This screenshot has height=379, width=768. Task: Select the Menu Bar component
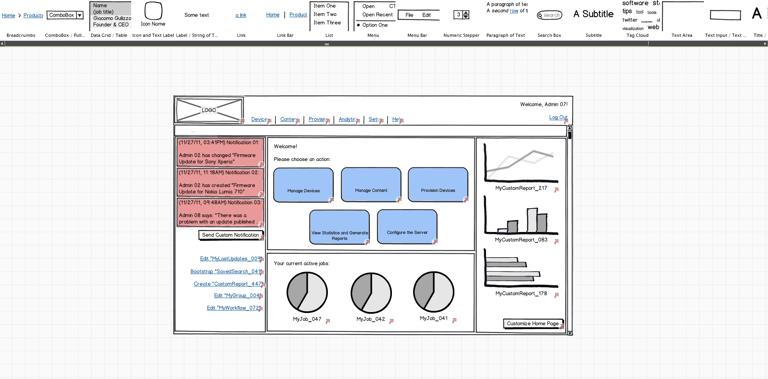(417, 20)
